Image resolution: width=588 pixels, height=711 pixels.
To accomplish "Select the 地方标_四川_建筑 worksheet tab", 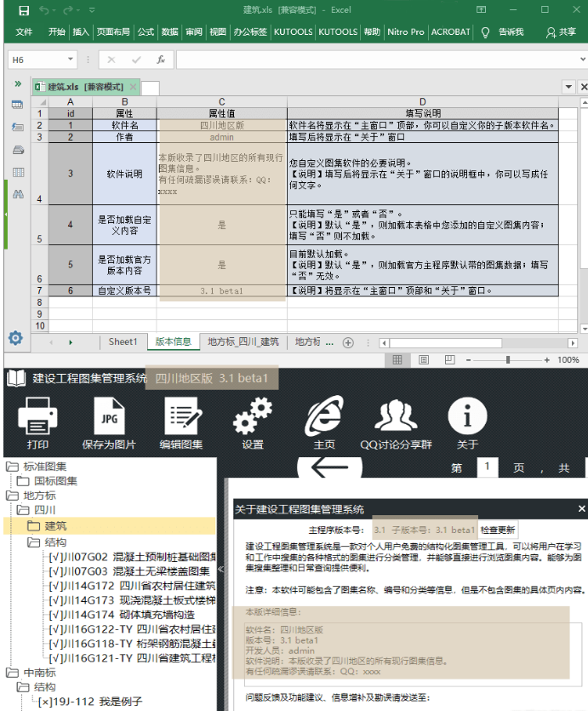I will click(243, 342).
